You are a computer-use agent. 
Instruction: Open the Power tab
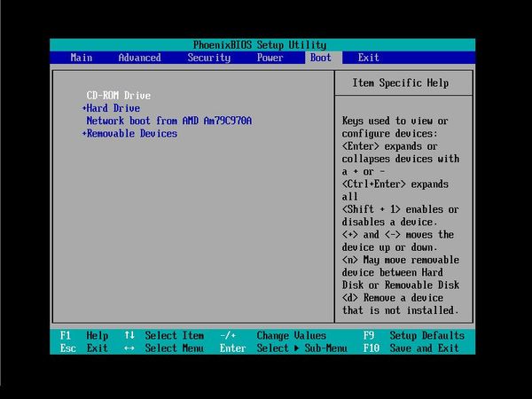270,58
